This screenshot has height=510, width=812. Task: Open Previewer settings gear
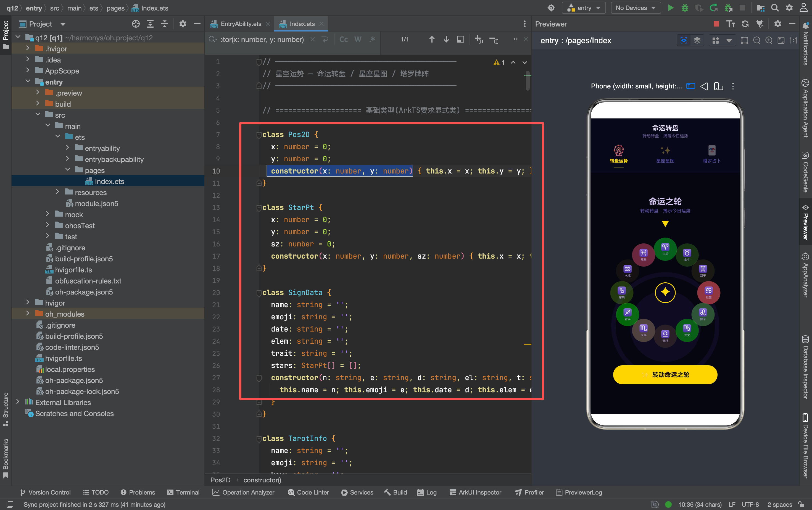[x=777, y=24]
